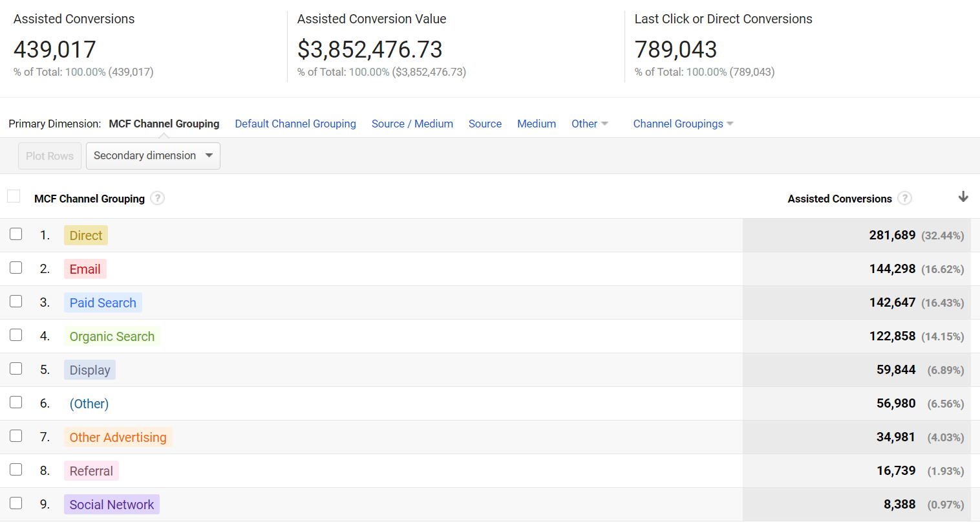Select Medium as the primary dimension
980x526 pixels.
(536, 124)
